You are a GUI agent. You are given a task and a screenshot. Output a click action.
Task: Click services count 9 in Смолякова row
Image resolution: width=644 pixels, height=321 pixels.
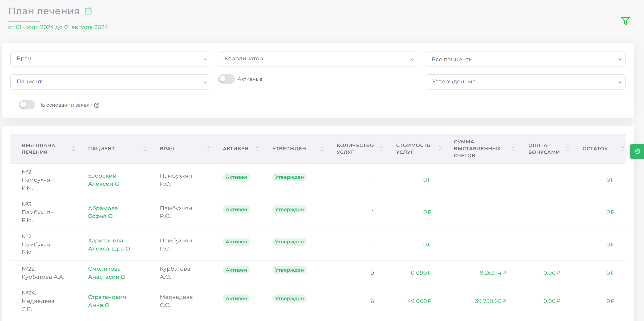pyautogui.click(x=372, y=273)
